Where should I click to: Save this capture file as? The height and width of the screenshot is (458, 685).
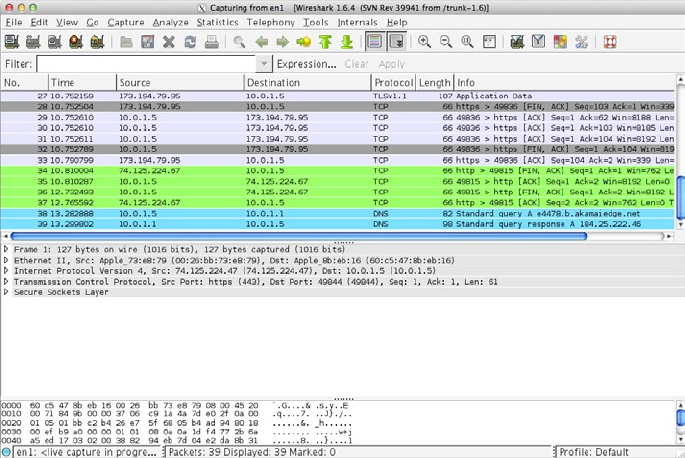148,42
